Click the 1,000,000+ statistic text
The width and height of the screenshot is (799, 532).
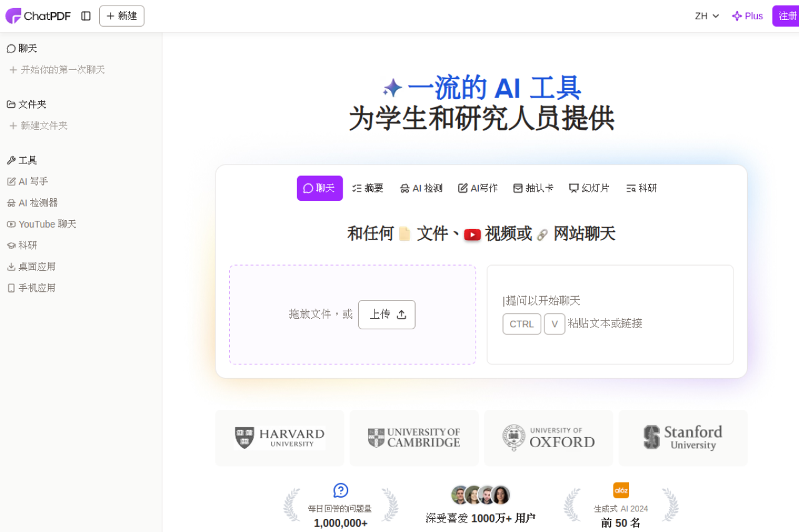click(x=341, y=523)
